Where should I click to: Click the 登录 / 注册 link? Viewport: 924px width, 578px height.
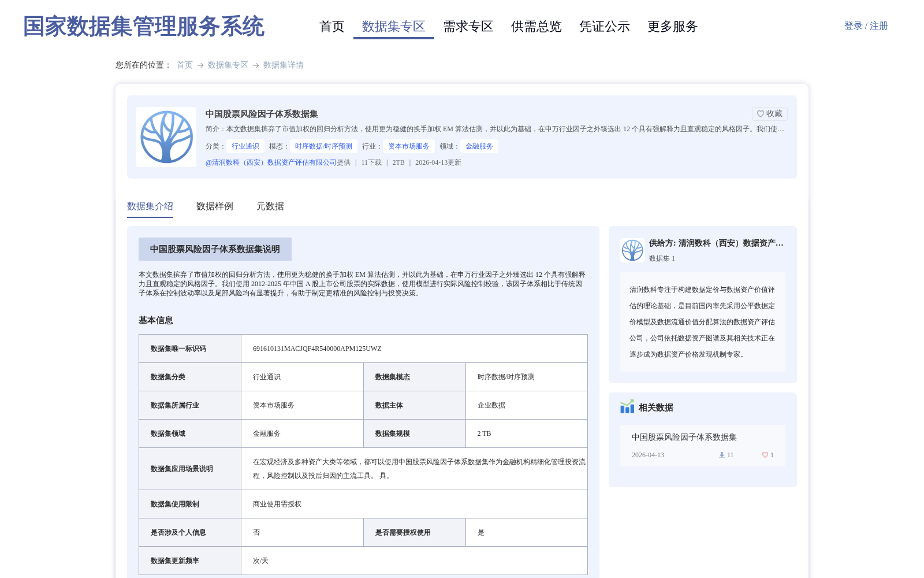(866, 26)
